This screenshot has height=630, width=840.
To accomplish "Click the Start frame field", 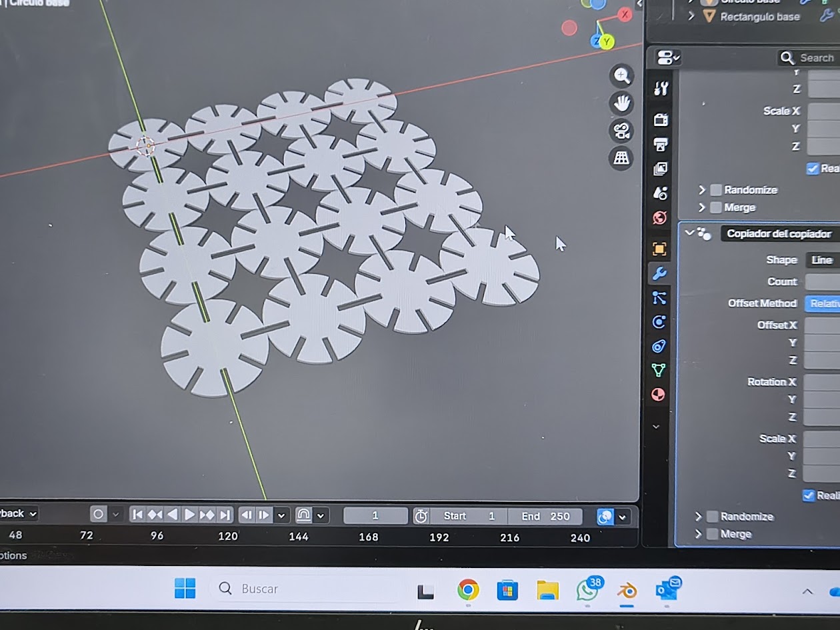I will [469, 516].
